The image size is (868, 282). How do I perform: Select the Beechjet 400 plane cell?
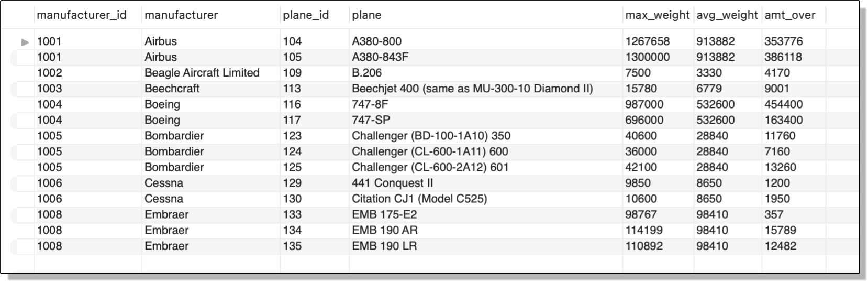click(x=486, y=89)
